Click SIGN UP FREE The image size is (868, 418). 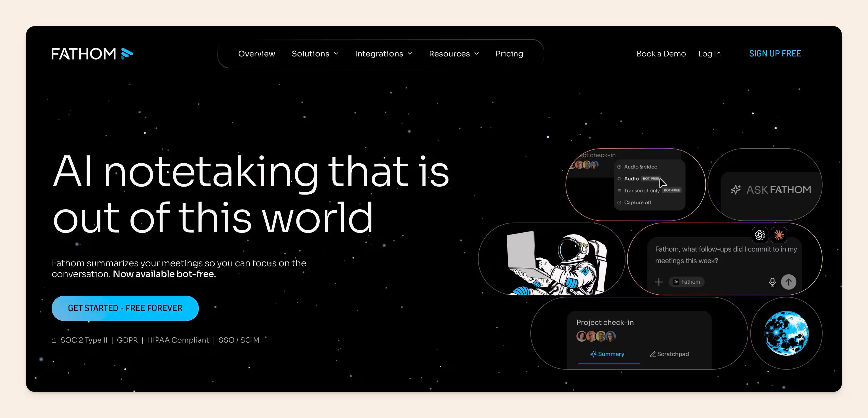[x=775, y=54]
